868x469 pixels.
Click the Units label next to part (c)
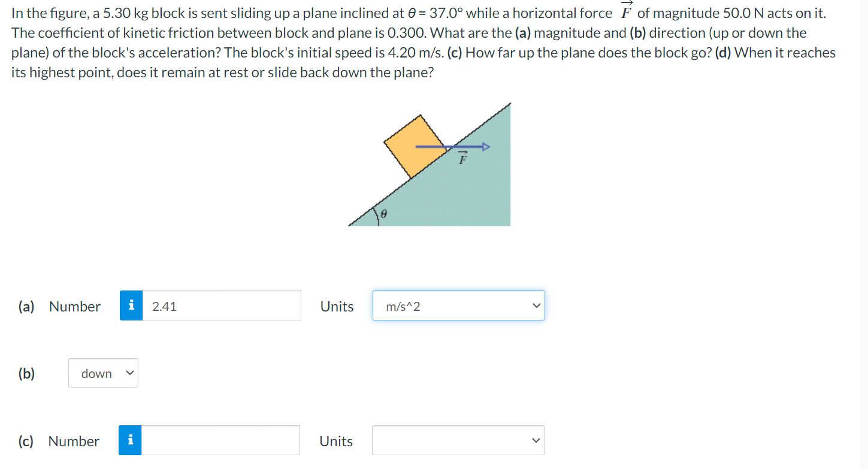(336, 441)
